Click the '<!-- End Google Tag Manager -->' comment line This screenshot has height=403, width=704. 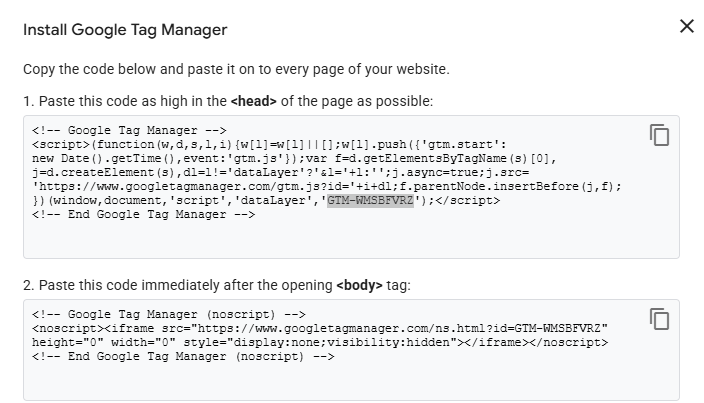point(144,215)
